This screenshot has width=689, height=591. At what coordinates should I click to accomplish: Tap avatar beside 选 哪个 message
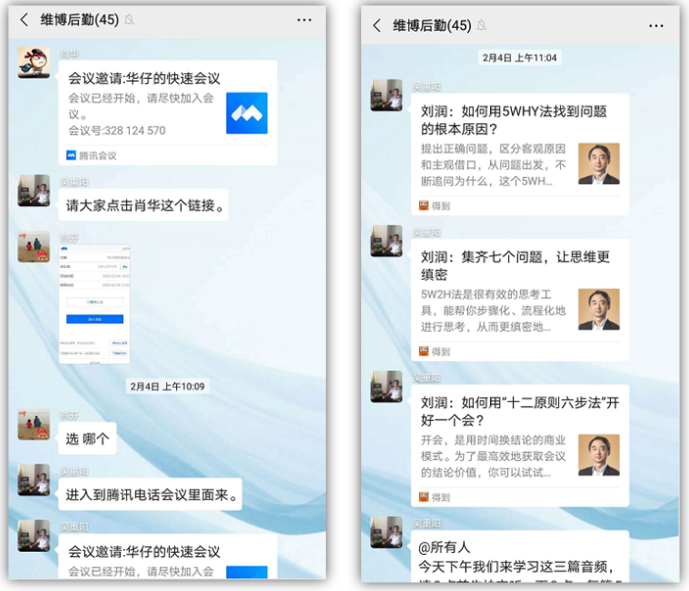34,424
